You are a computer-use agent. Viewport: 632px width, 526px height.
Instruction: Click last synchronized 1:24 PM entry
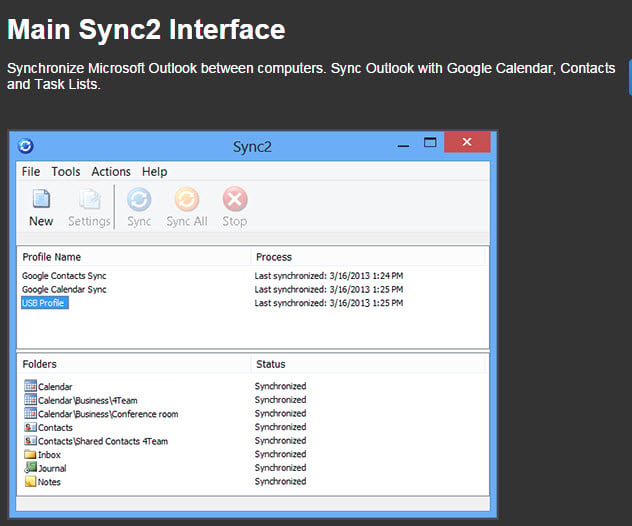tap(329, 276)
